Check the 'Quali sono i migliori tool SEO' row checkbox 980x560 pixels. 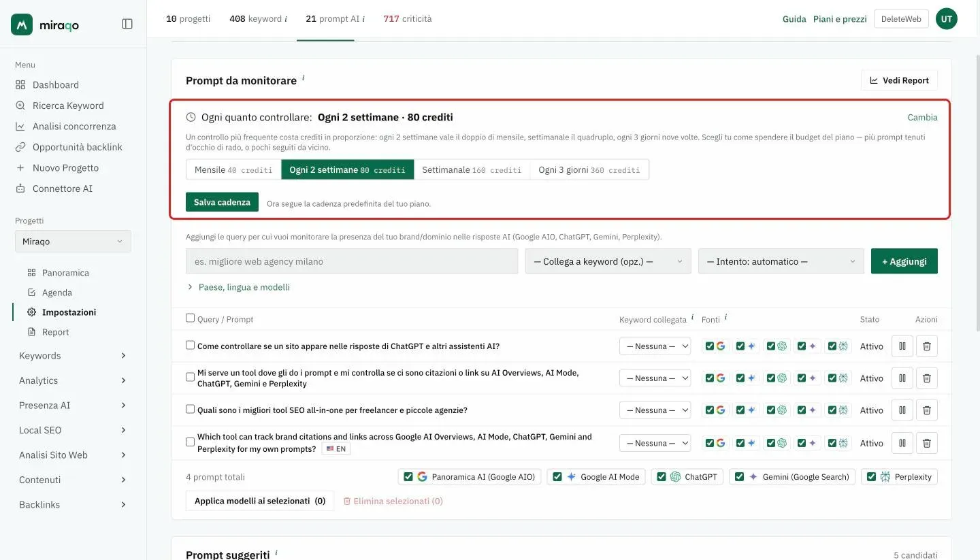click(191, 409)
